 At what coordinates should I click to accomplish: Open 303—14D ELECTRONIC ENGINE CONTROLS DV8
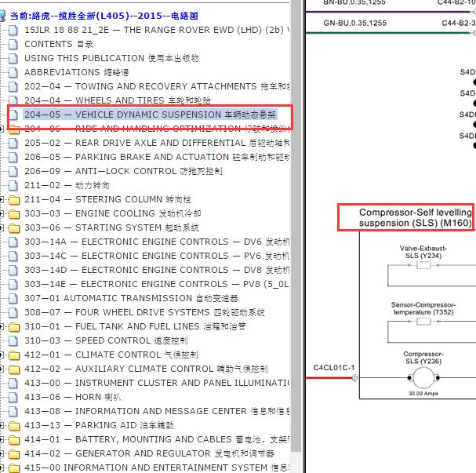tap(157, 270)
